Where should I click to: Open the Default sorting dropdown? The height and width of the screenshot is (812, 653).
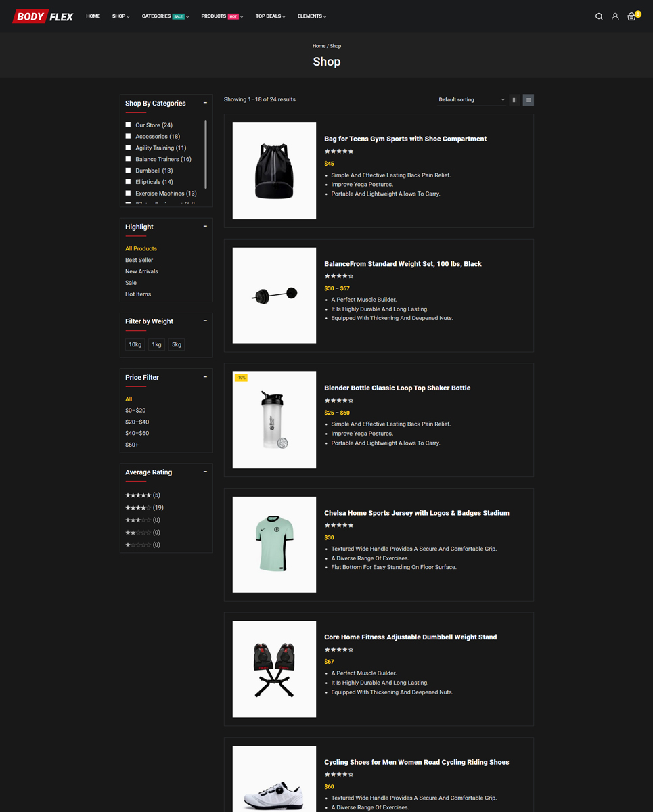[472, 100]
